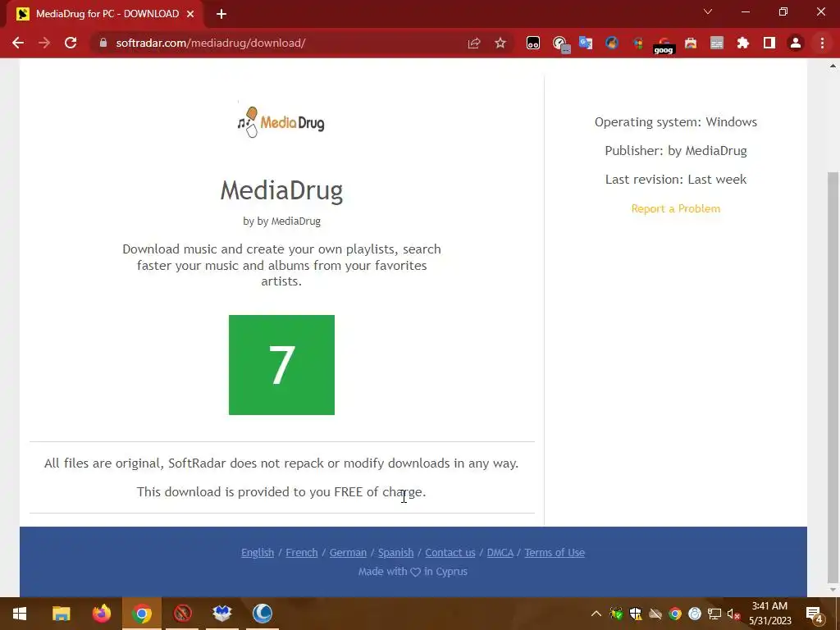Click Report a Problem link
Image resolution: width=840 pixels, height=630 pixels.
point(676,208)
